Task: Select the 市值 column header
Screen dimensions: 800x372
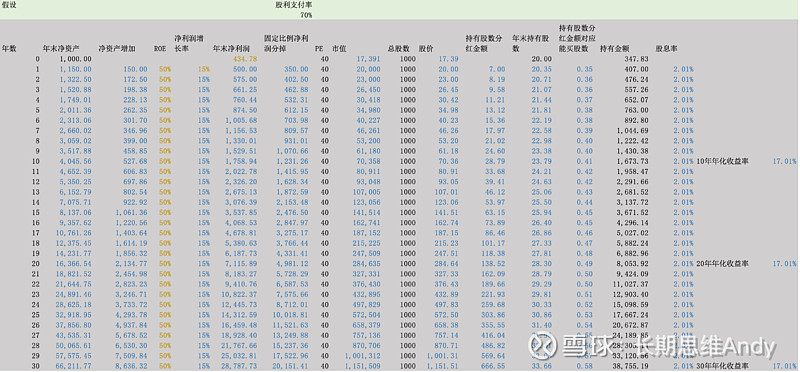Action: [x=339, y=49]
